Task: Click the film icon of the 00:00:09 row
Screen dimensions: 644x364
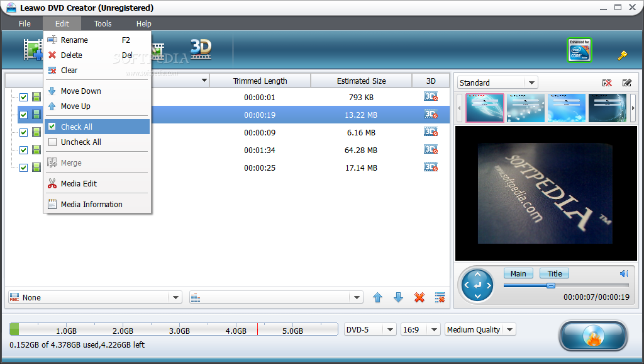Action: tap(36, 132)
